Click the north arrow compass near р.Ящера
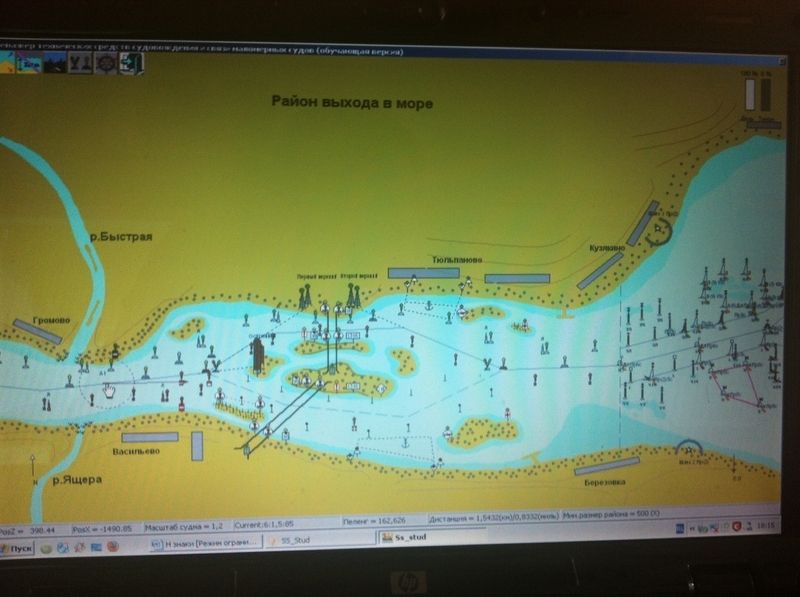The width and height of the screenshot is (800, 597). (32, 468)
